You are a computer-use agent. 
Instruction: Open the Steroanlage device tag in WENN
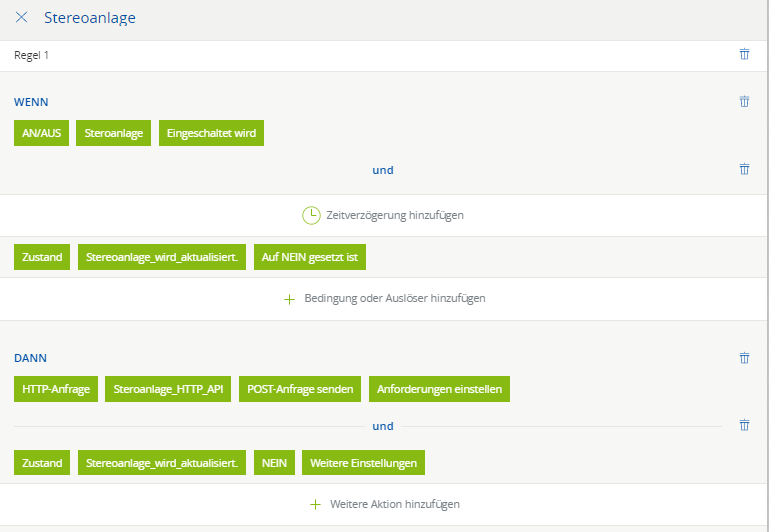[114, 134]
